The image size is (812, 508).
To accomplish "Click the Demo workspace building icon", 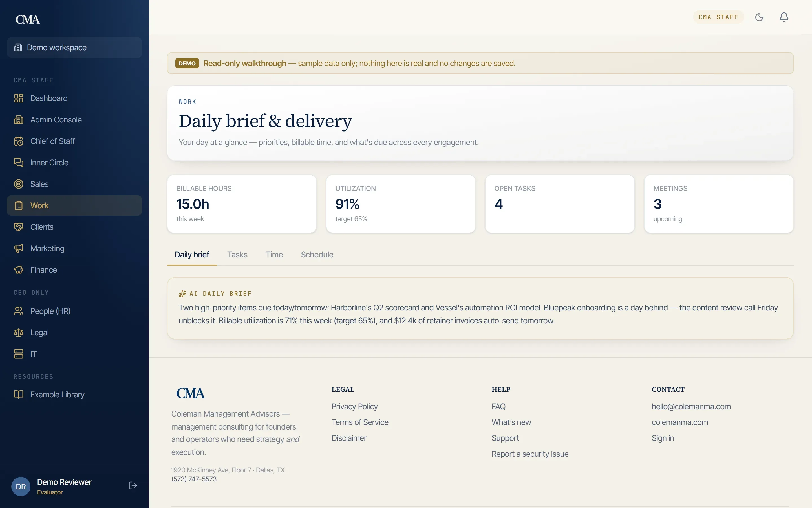I will 18,47.
